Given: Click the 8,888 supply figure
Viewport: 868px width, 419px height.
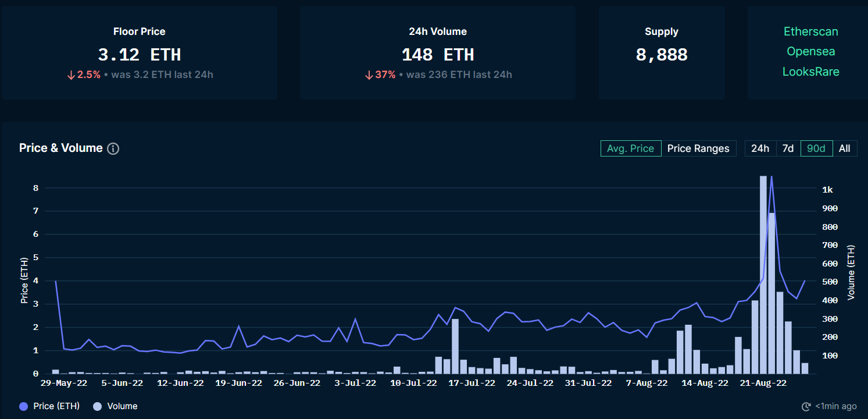Looking at the screenshot, I should [662, 55].
